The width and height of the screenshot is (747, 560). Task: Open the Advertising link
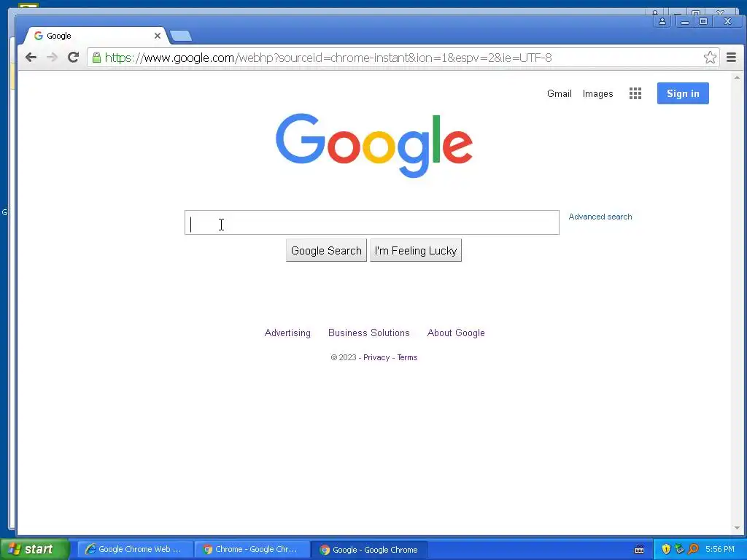[x=287, y=332]
